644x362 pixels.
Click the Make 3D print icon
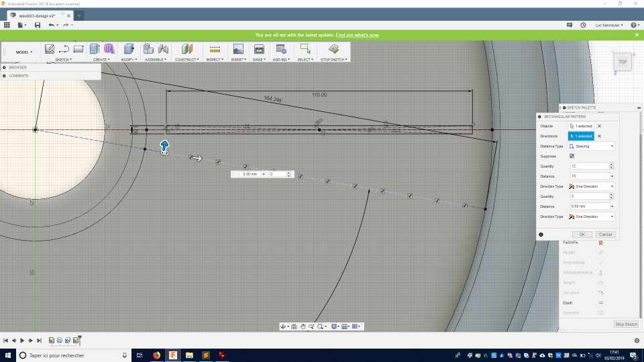[x=259, y=49]
